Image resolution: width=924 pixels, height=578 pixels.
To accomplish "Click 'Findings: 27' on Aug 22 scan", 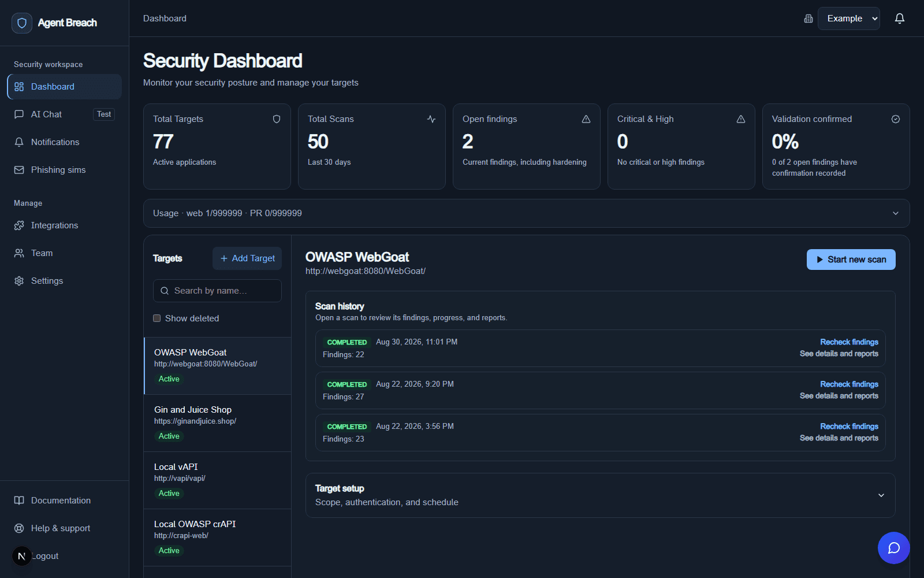I will pos(344,397).
